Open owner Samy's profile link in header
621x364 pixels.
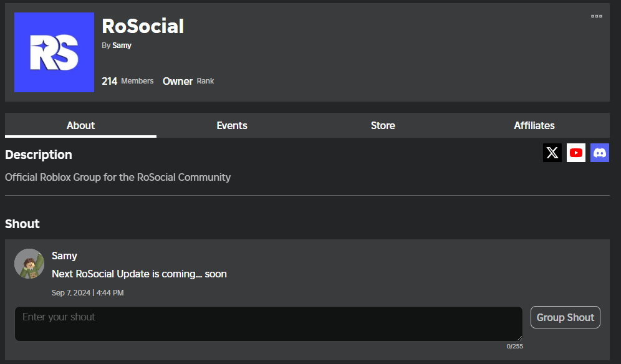coord(122,45)
